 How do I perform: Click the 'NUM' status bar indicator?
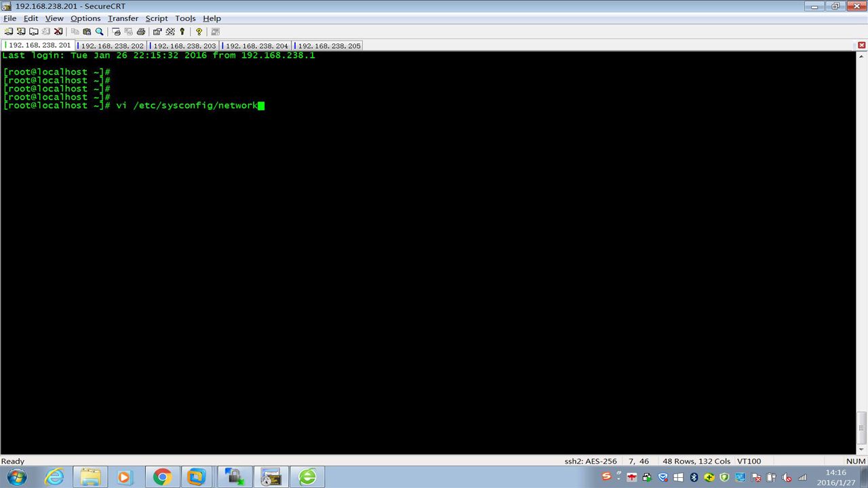click(x=856, y=461)
